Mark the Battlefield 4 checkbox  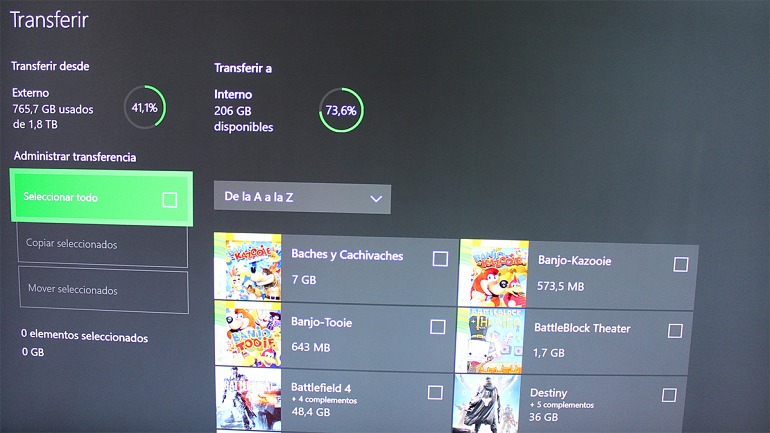click(x=435, y=392)
